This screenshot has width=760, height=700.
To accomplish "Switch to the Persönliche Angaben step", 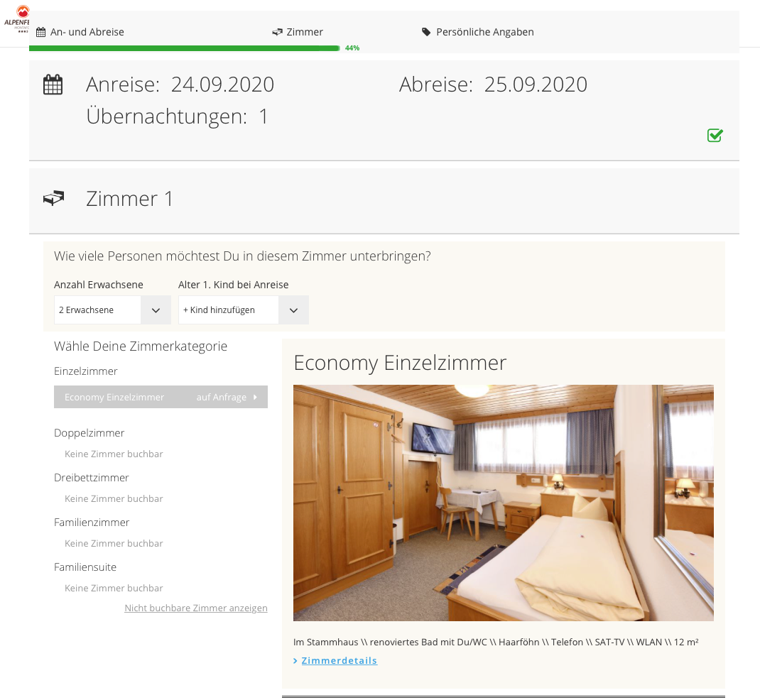I will [x=485, y=32].
